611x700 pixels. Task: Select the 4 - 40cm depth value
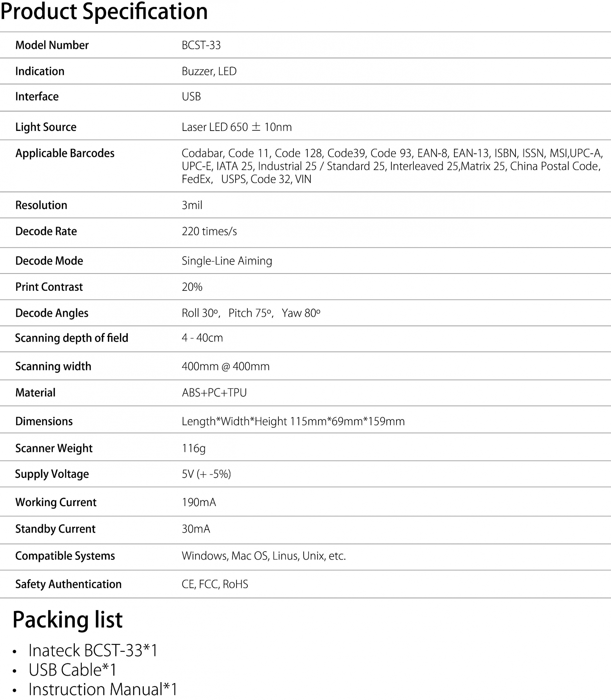(x=202, y=338)
